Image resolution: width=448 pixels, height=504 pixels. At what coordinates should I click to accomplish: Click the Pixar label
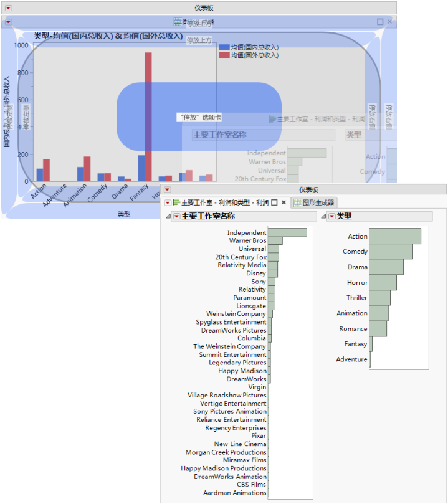pyautogui.click(x=259, y=436)
